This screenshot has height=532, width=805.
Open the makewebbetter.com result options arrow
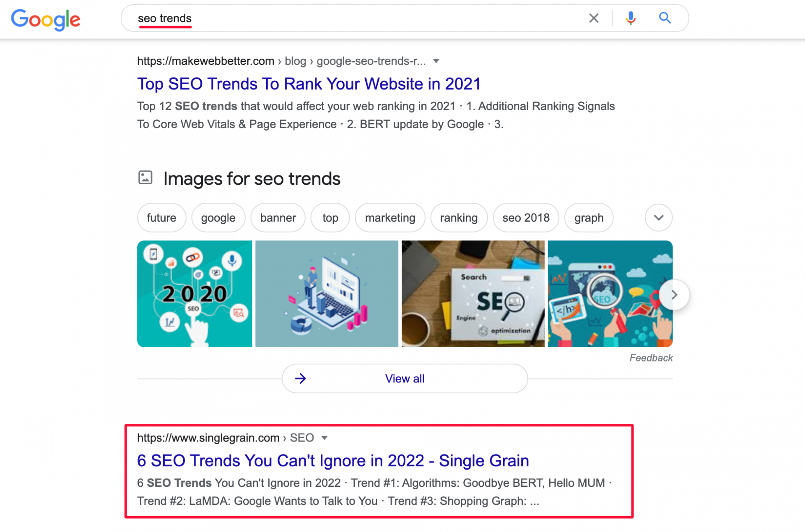point(436,61)
